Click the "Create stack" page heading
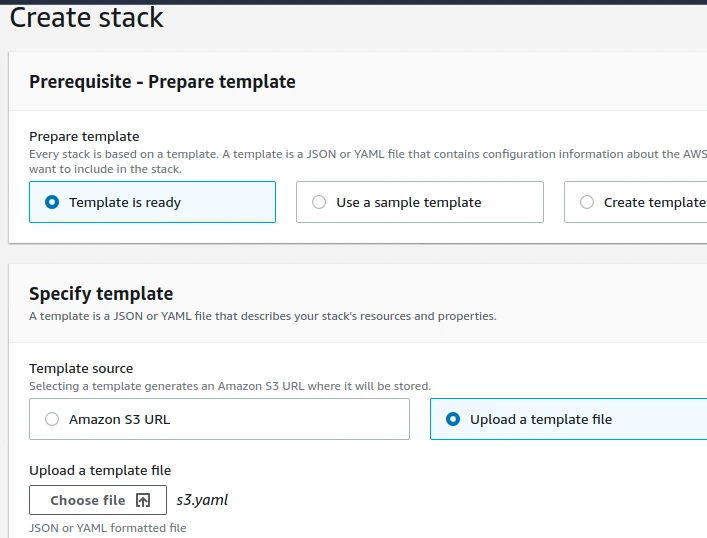The image size is (707, 538). pyautogui.click(x=86, y=17)
